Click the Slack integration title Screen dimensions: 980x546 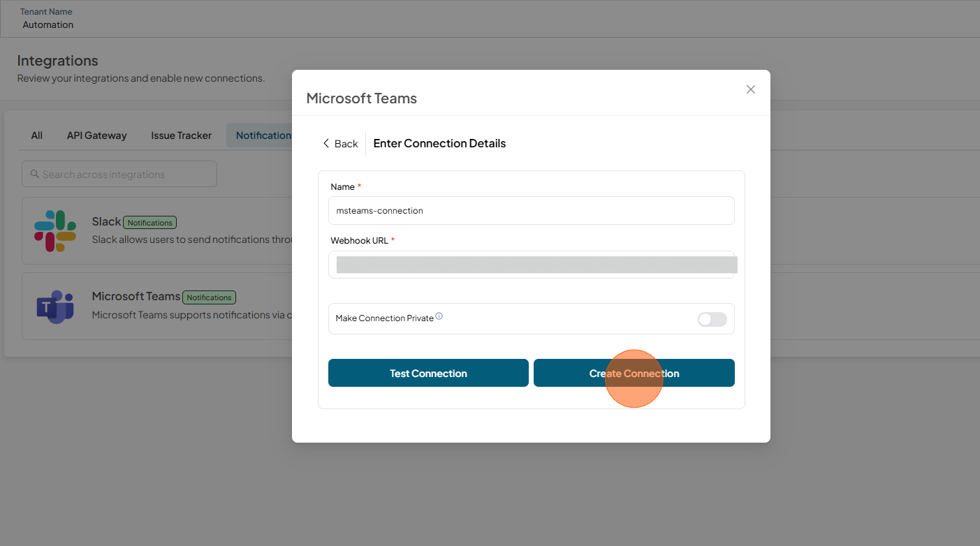tap(107, 221)
